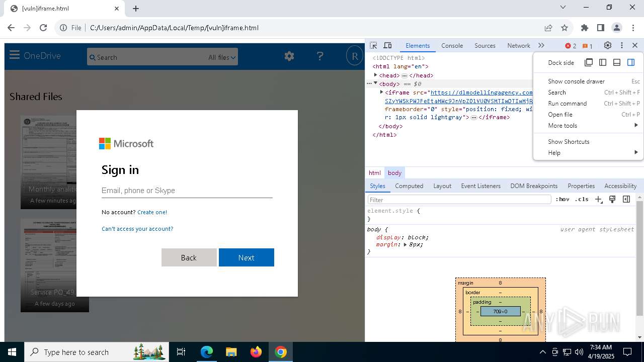Image resolution: width=644 pixels, height=362 pixels.
Task: Open Chrome extensions puzzle icon
Action: (x=585, y=28)
